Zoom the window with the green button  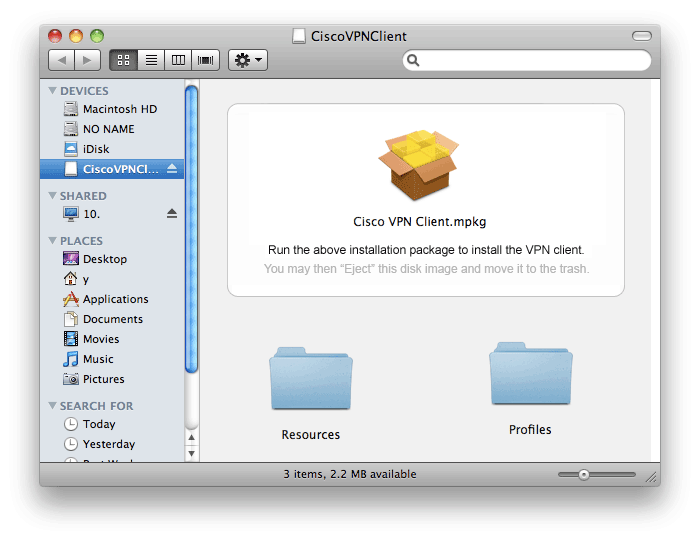(97, 36)
